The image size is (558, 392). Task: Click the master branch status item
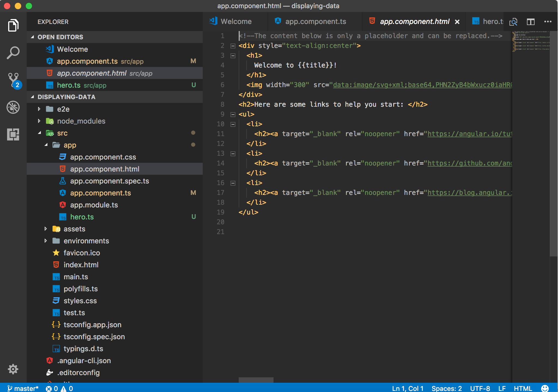pos(23,388)
